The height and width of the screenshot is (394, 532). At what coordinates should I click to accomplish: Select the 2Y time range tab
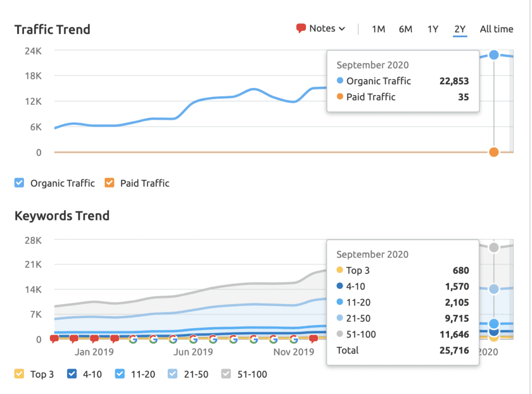coord(460,29)
